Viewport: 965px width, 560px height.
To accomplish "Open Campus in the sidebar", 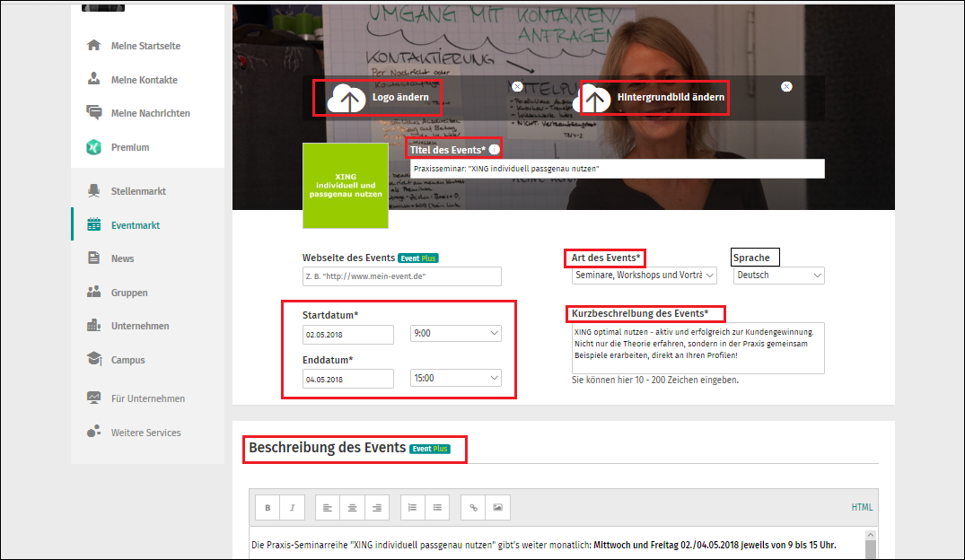I will [x=128, y=359].
